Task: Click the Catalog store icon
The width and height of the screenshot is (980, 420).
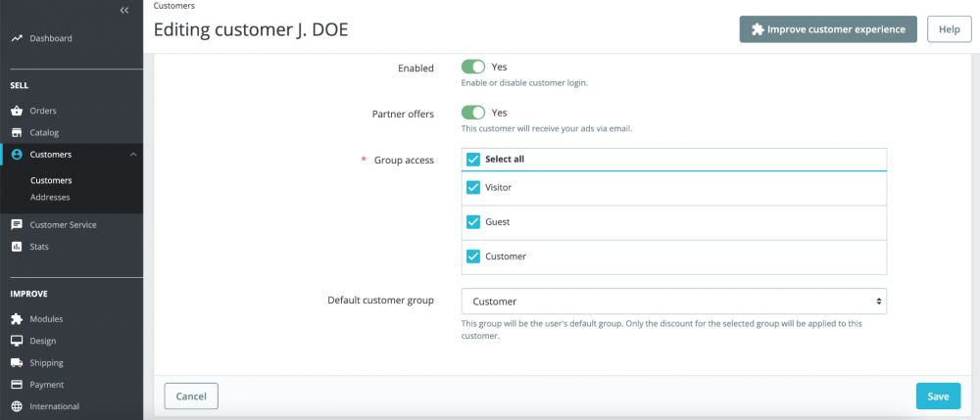Action: coord(17,133)
